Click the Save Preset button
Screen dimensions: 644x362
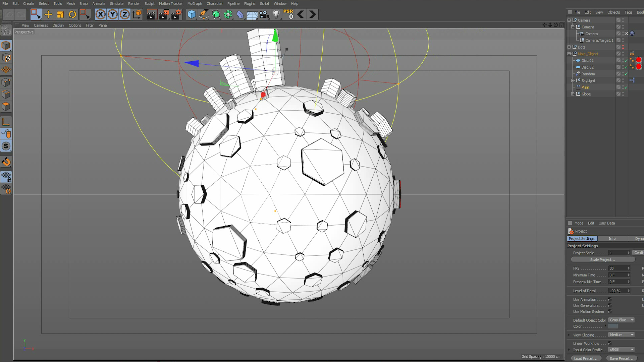pyautogui.click(x=621, y=358)
